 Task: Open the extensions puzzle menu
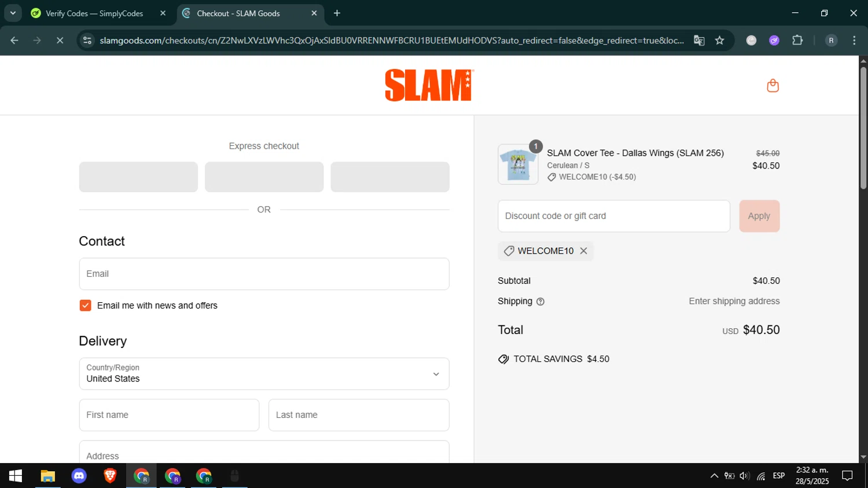click(x=797, y=40)
